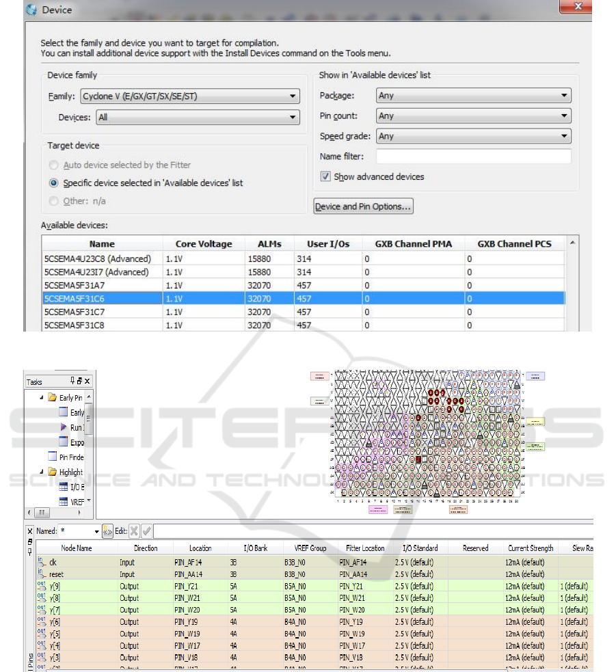Click the I/O Banks table icon

tap(63, 487)
